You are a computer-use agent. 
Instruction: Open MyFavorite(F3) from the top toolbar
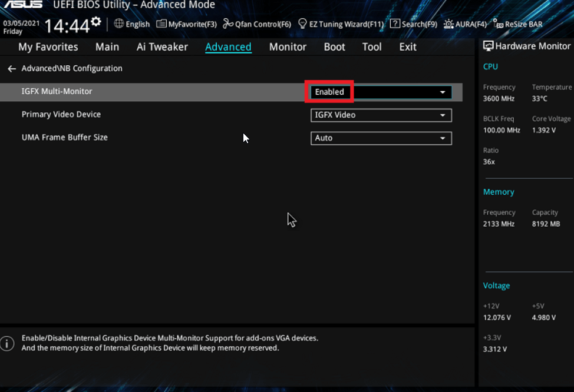(x=186, y=24)
